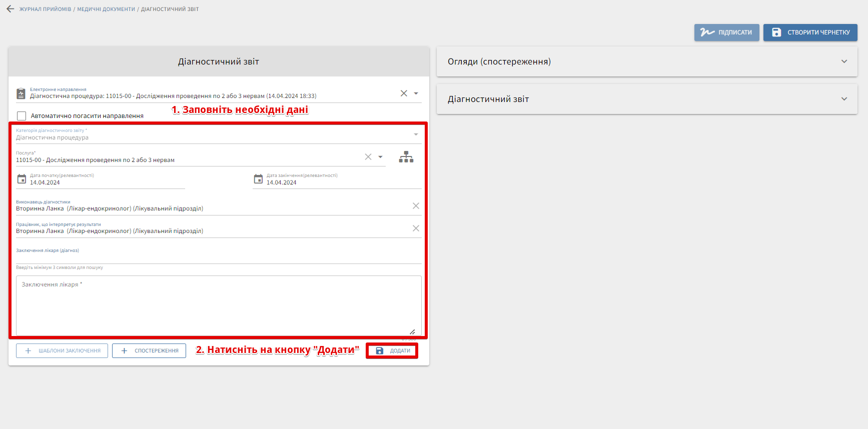Remove the results interpreter employee
Viewport: 868px width, 429px height.
(x=416, y=228)
